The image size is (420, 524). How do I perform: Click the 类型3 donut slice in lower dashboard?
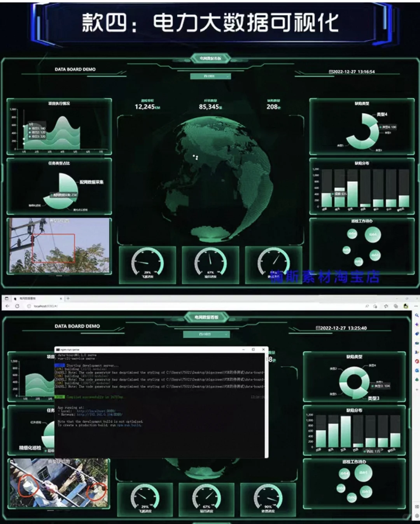pyautogui.click(x=360, y=393)
